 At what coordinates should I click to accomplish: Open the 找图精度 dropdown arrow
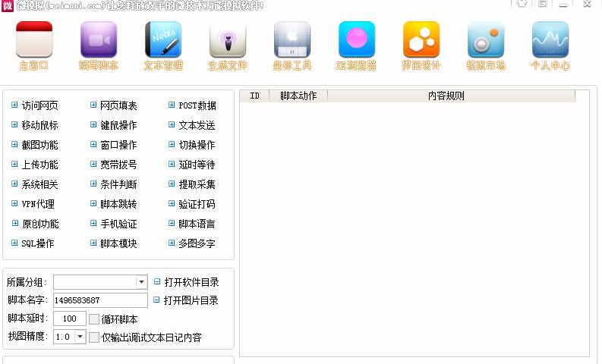pos(80,337)
